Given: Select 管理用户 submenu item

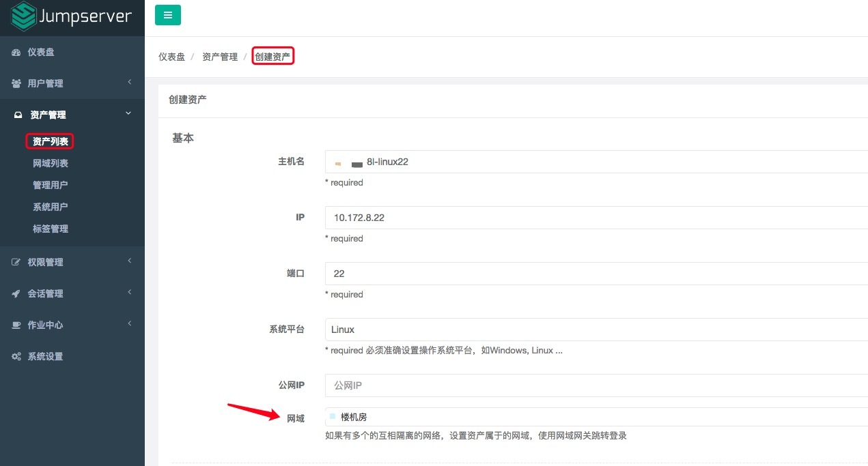Looking at the screenshot, I should click(x=51, y=186).
